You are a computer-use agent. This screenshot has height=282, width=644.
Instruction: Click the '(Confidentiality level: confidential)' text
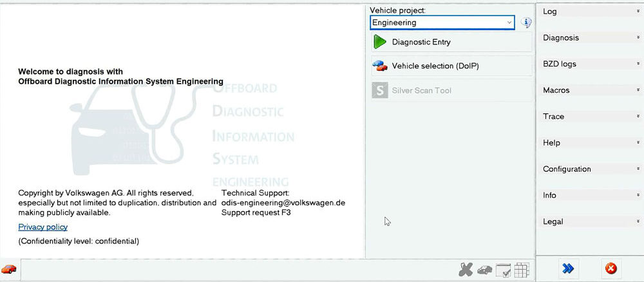(79, 241)
